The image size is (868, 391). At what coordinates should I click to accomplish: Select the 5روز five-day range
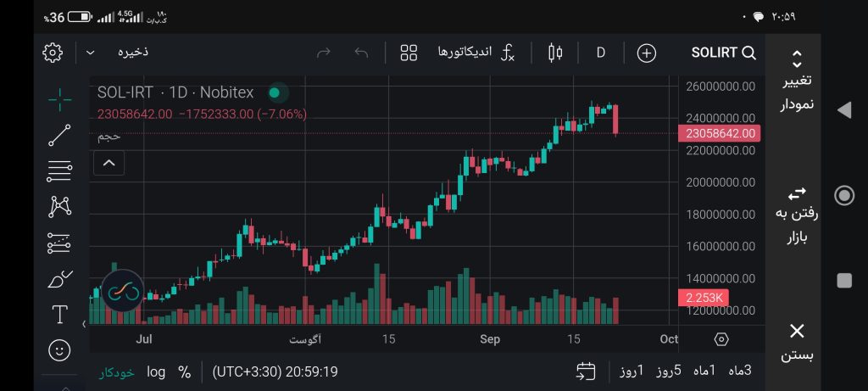coord(669,371)
